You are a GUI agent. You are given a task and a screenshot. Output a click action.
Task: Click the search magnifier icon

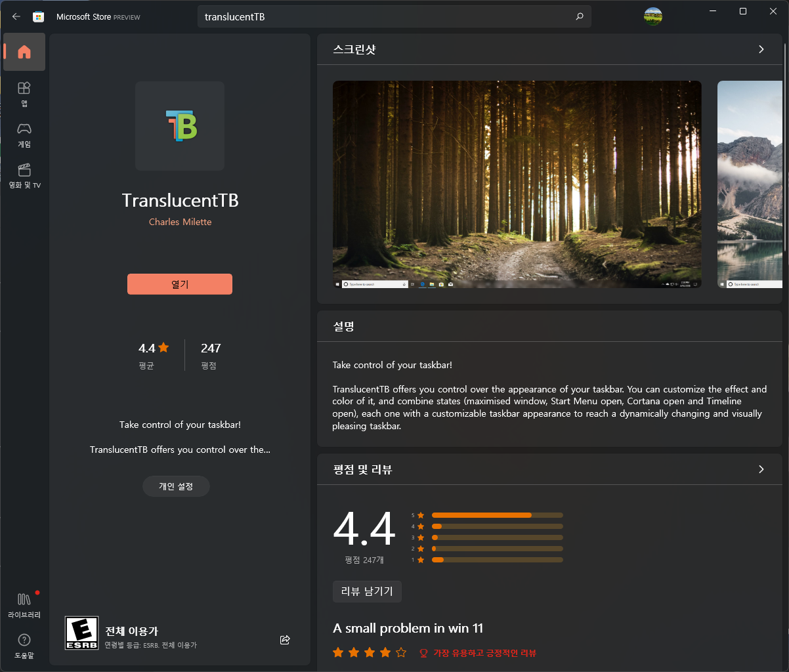(x=580, y=16)
